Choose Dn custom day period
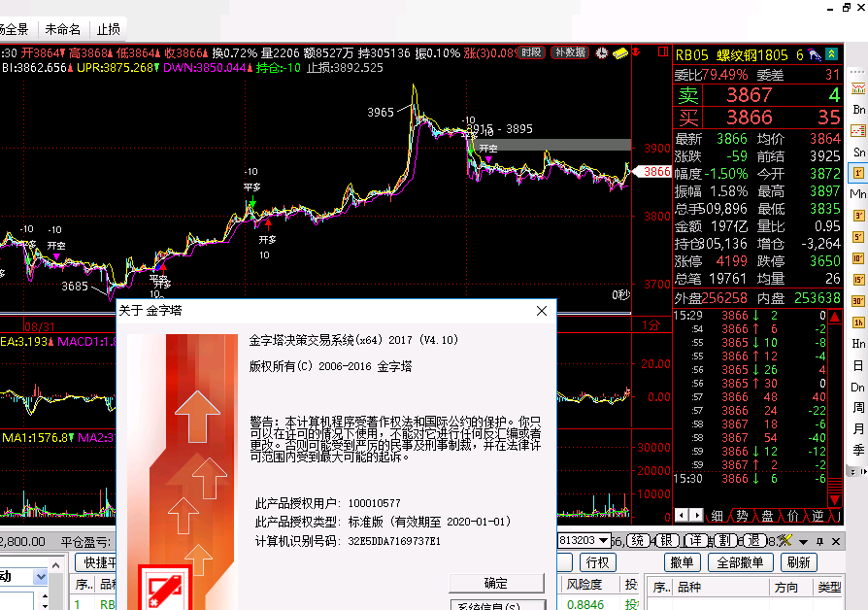 858,388
